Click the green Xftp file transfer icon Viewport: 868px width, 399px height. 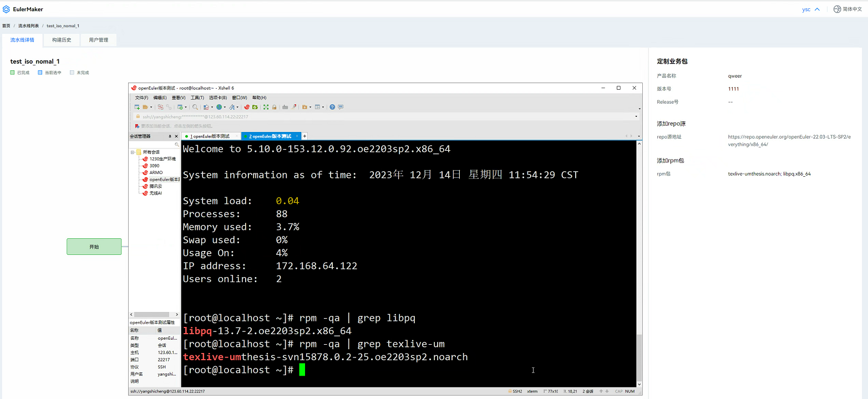coord(255,107)
